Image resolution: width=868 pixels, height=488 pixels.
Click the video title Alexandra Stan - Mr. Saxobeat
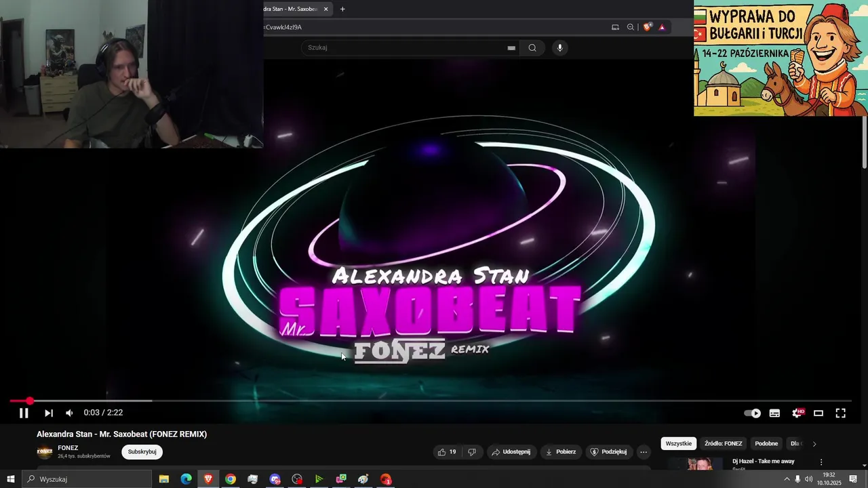tap(122, 434)
